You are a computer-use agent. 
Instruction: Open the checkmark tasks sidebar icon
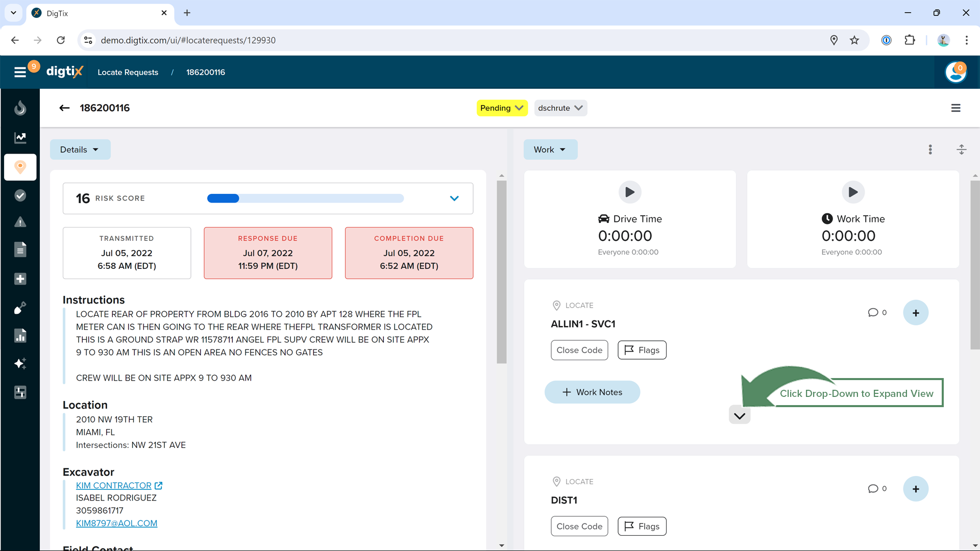pos(20,195)
